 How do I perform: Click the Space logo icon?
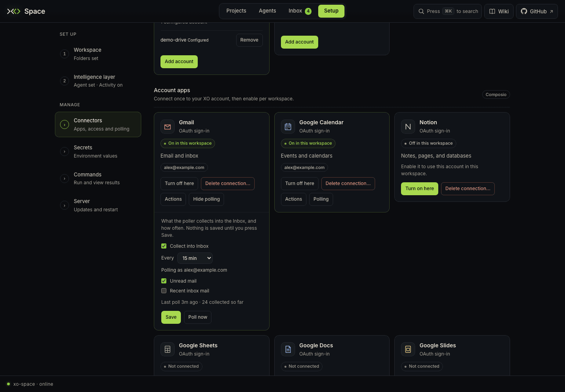[x=14, y=11]
